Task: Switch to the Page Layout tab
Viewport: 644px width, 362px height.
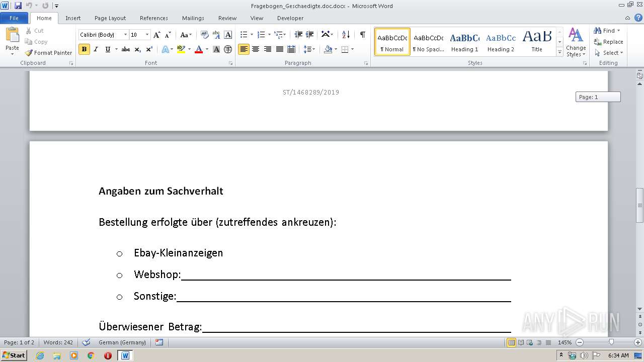Action: [x=110, y=18]
